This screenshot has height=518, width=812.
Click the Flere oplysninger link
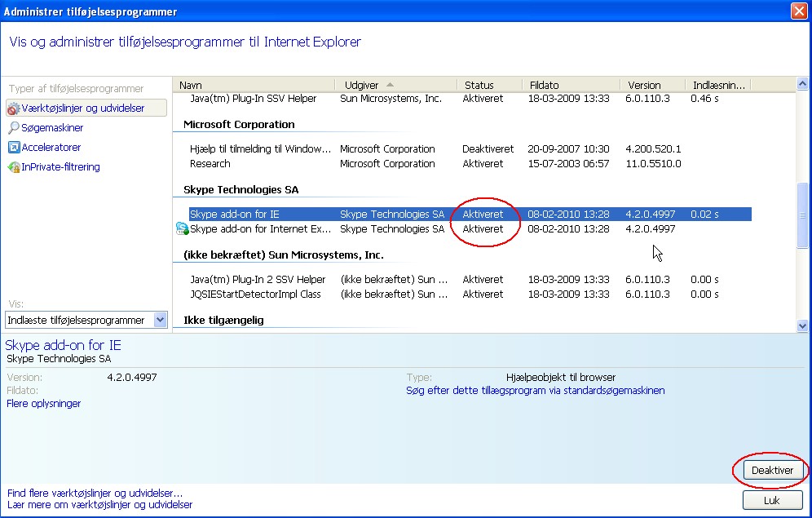(43, 404)
